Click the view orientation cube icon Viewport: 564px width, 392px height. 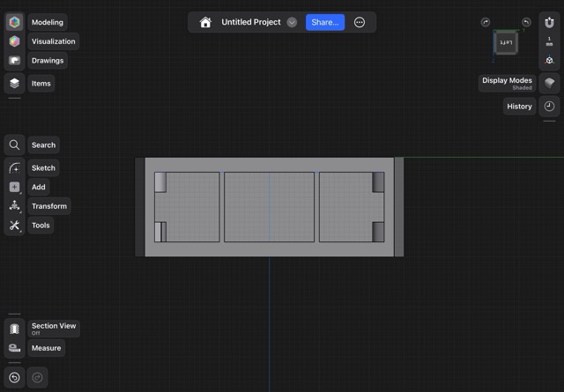[549, 60]
